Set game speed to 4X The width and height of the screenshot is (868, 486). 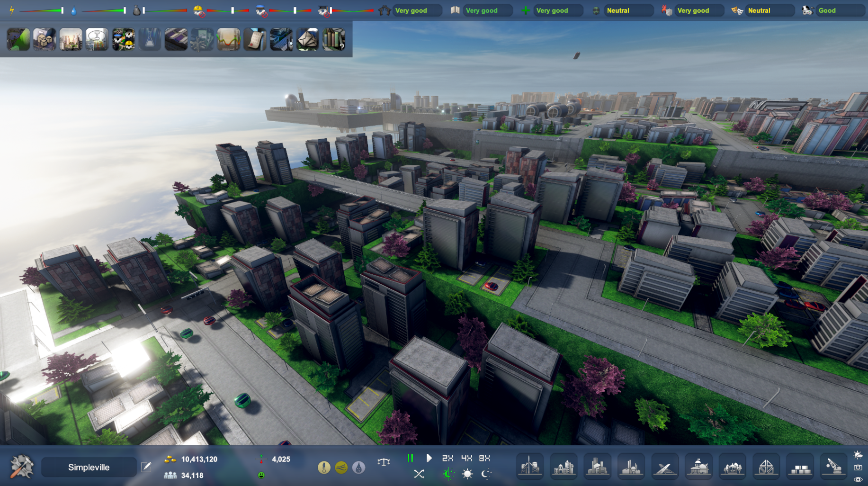[x=466, y=458]
